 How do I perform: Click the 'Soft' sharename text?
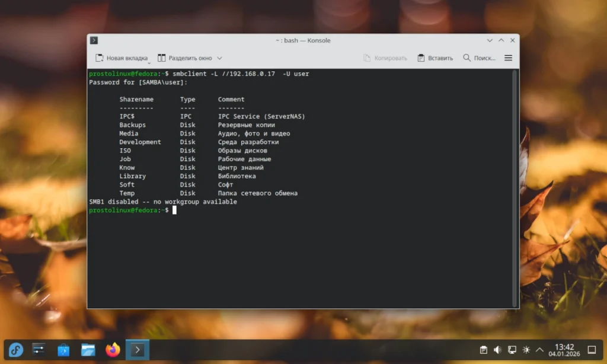[127, 185]
